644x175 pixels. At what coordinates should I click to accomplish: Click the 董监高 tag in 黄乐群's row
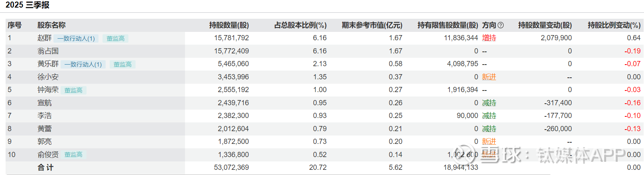click(x=122, y=64)
